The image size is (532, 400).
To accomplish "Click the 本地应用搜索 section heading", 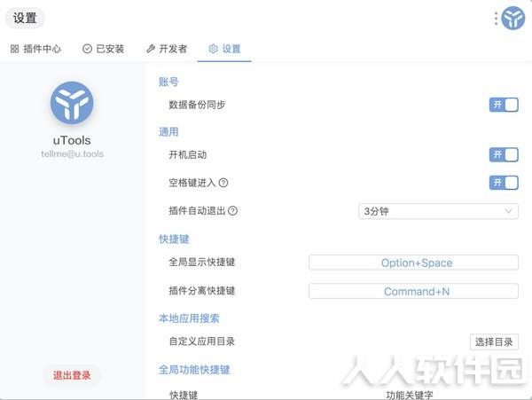I will pyautogui.click(x=189, y=318).
